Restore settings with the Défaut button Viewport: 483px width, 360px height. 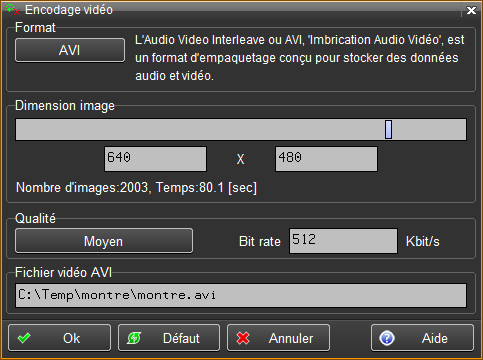click(x=169, y=338)
